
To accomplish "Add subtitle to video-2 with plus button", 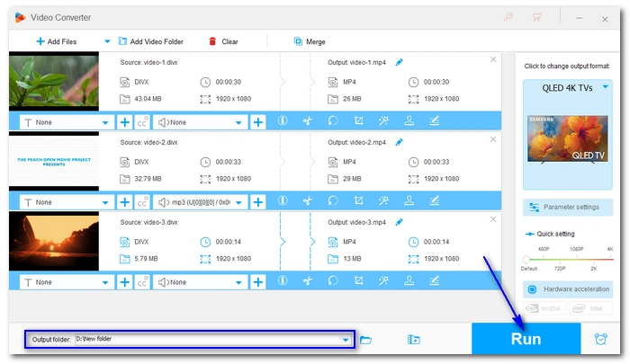I will 124,202.
